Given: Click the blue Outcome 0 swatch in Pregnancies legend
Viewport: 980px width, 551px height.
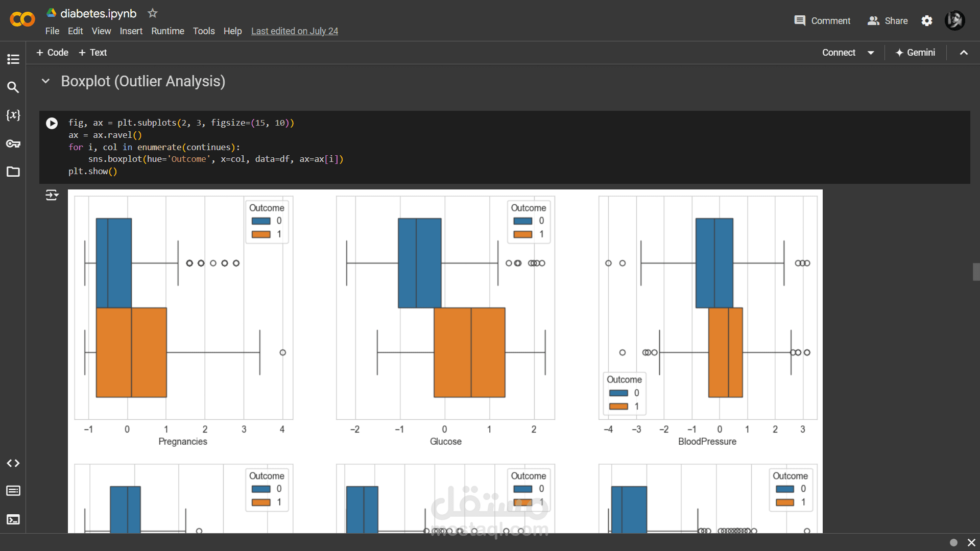Looking at the screenshot, I should [x=261, y=221].
